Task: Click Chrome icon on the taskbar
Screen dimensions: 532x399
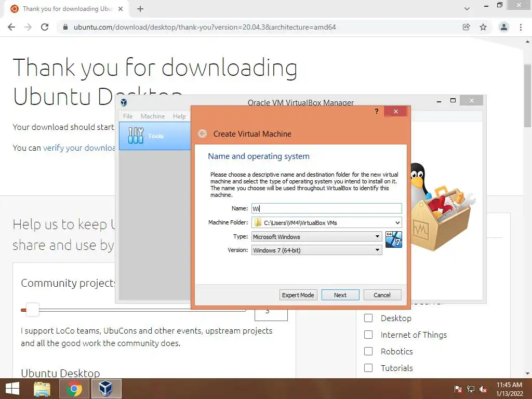Action: point(74,389)
